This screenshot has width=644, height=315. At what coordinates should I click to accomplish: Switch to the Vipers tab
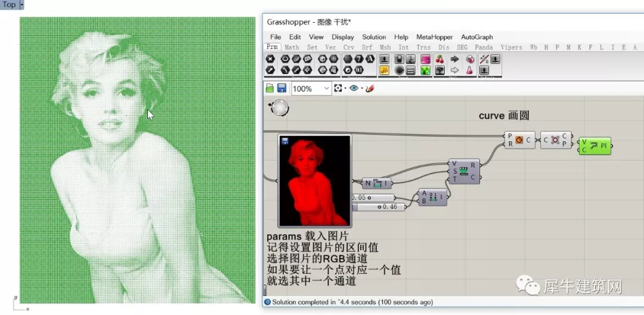512,47
